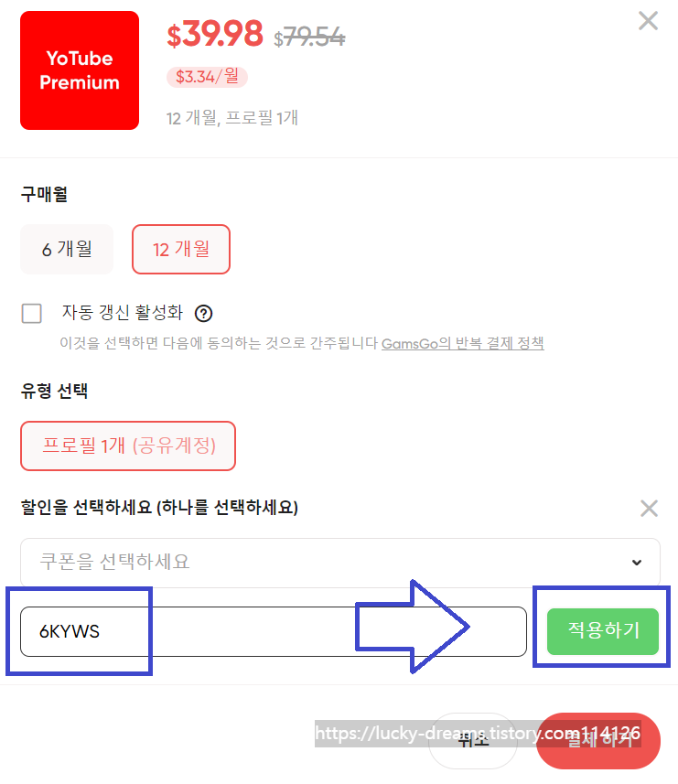The height and width of the screenshot is (784, 678).
Task: Click the 12 개월, 프로필 1개 summary text
Action: point(232,118)
